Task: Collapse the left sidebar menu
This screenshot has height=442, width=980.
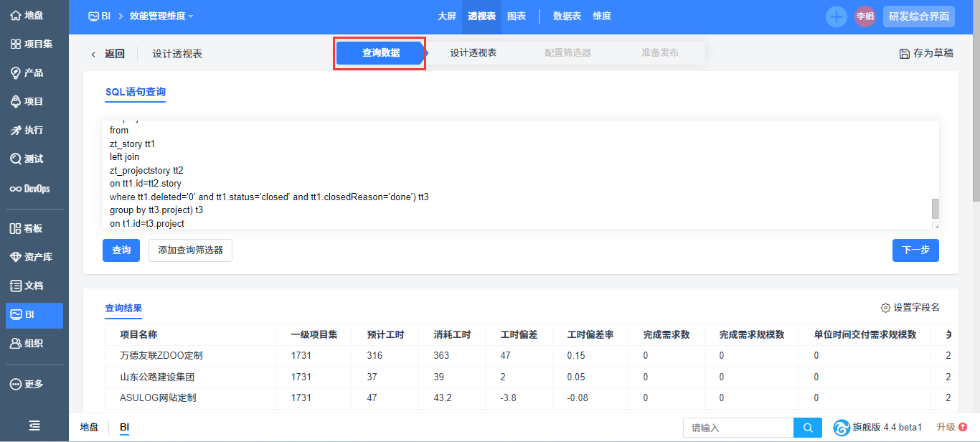Action: click(x=34, y=425)
